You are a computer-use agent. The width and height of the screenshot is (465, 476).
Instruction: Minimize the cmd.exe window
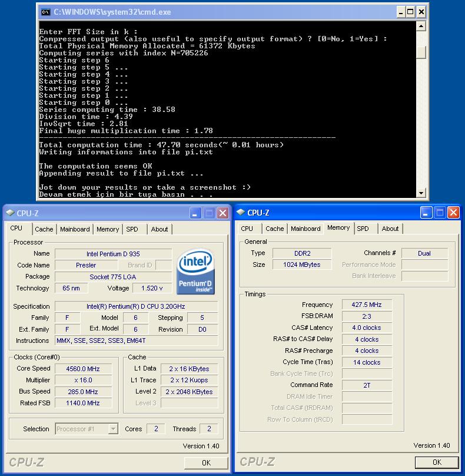(401, 12)
